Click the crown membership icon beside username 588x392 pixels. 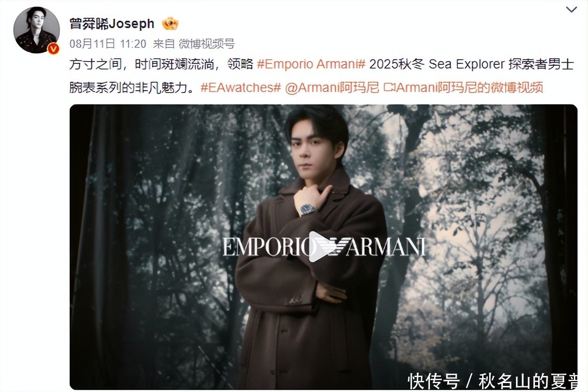click(x=170, y=24)
